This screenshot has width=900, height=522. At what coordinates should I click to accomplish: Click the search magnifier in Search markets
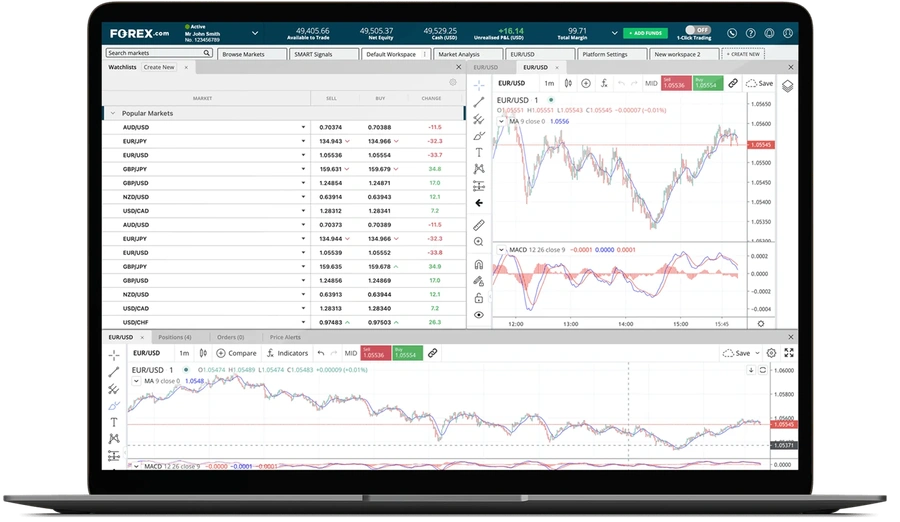coord(207,53)
